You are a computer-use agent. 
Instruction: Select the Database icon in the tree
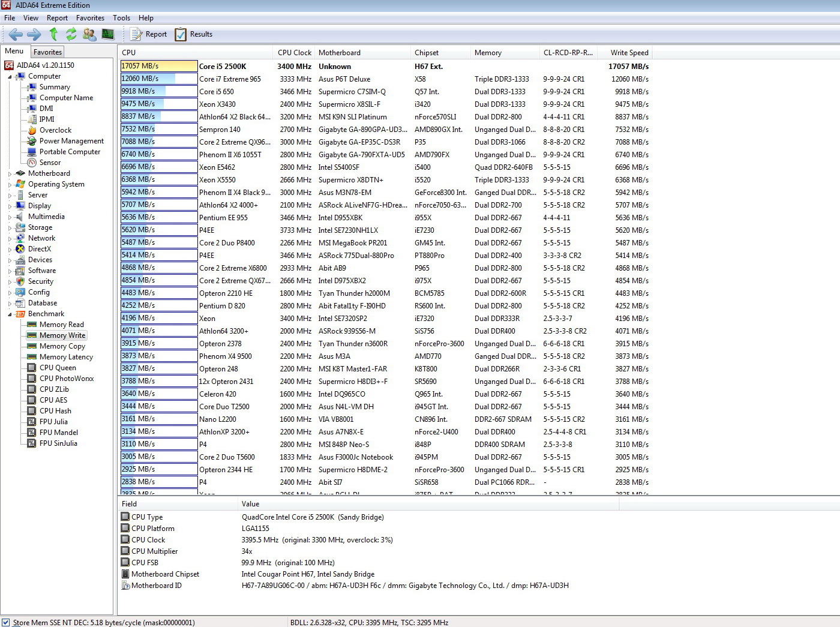[x=20, y=303]
